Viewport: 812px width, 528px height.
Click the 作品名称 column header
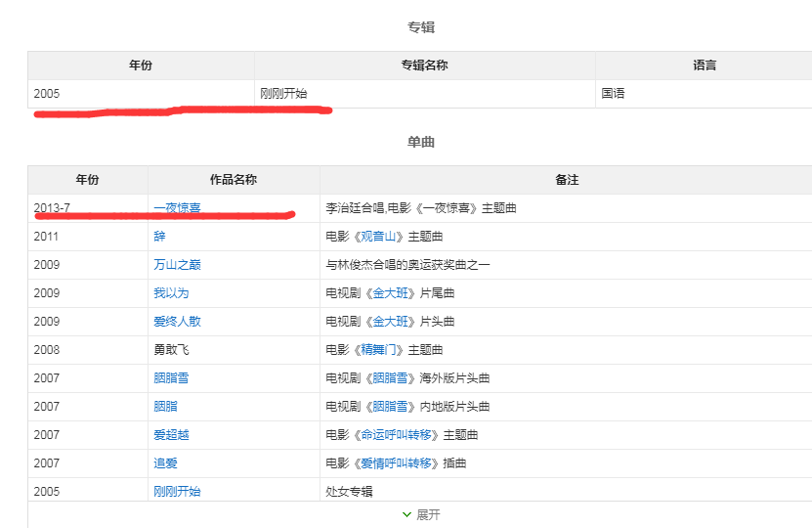click(234, 180)
